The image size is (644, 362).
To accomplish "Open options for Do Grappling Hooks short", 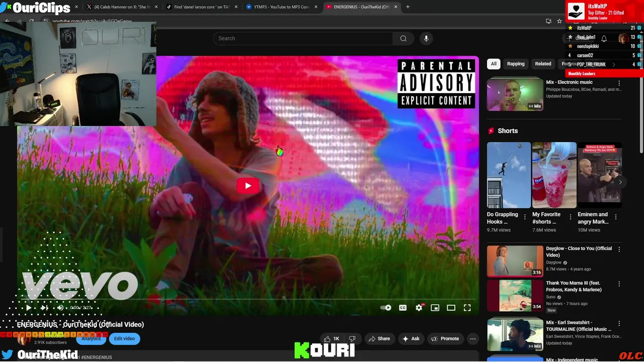I will (x=525, y=217).
